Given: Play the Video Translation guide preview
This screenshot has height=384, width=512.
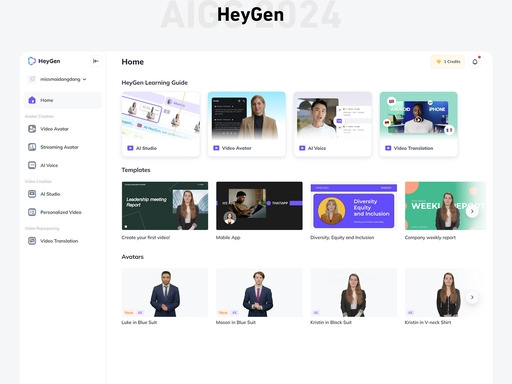Looking at the screenshot, I should (x=418, y=120).
